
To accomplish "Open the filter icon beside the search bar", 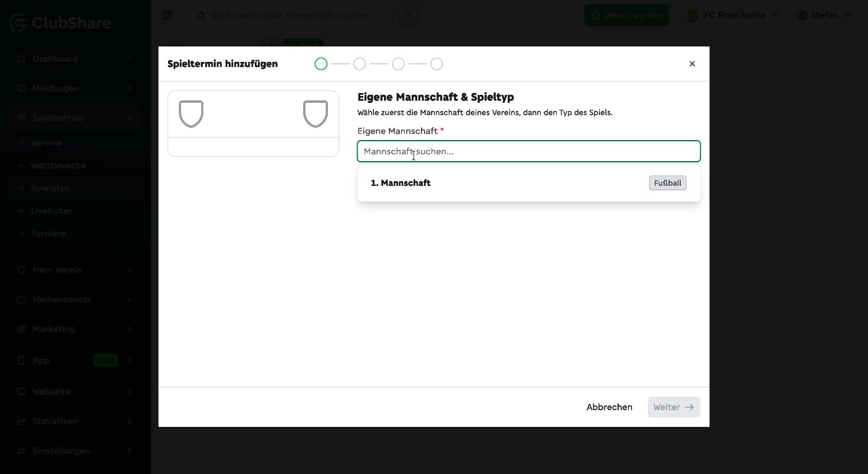I will point(409,15).
